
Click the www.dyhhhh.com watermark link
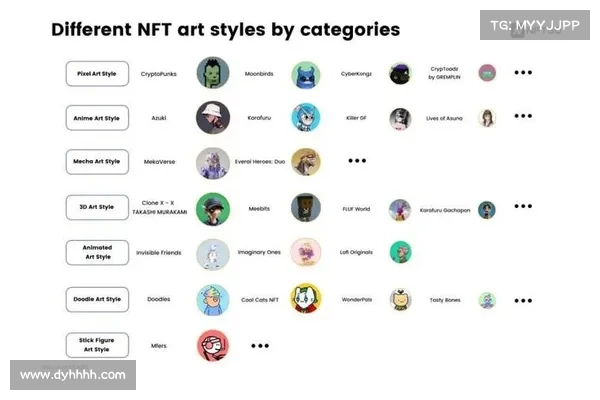pyautogui.click(x=73, y=375)
